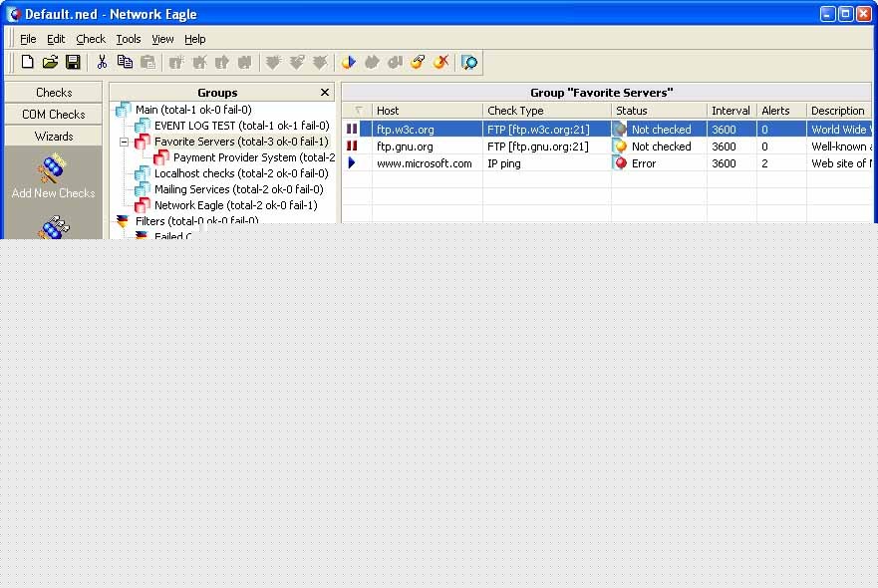Screen dimensions: 878x588
Task: Open a file using the folder icon
Action: click(50, 62)
